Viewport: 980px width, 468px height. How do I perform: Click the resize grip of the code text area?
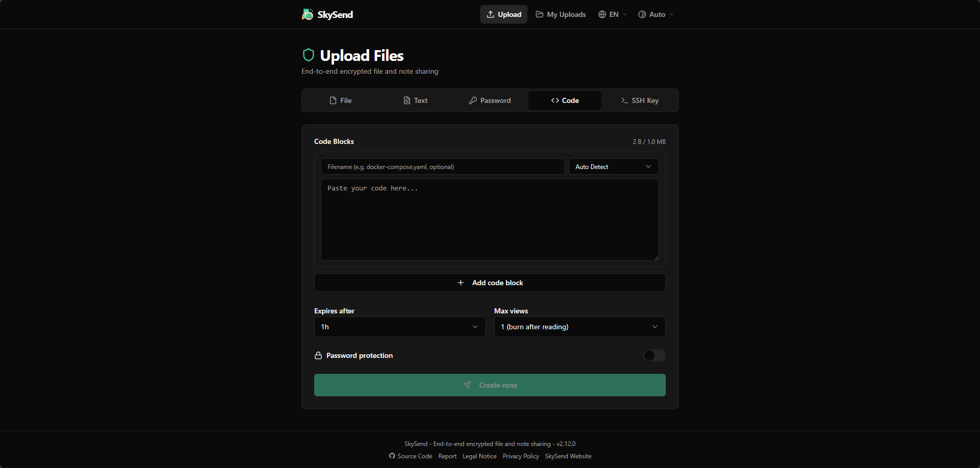[656, 258]
